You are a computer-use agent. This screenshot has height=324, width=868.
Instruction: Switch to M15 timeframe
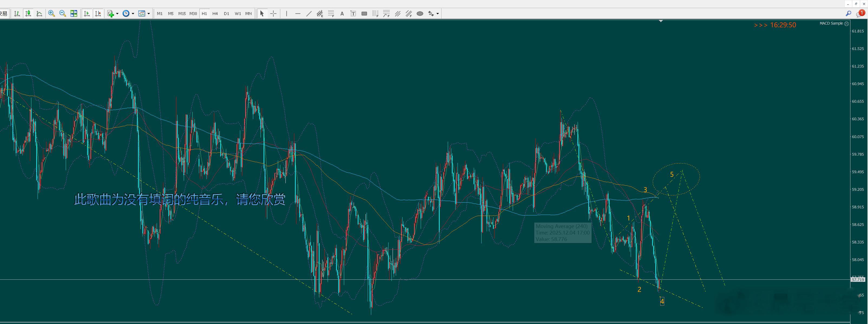(x=182, y=14)
